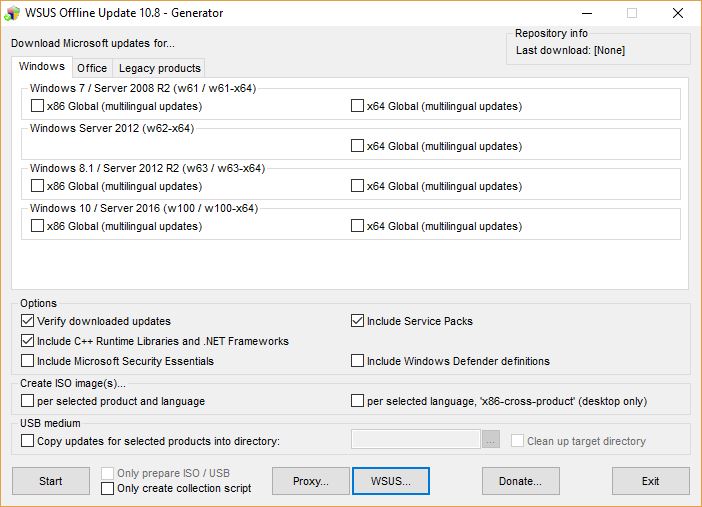702x507 pixels.
Task: Open Proxy settings
Action: click(311, 481)
